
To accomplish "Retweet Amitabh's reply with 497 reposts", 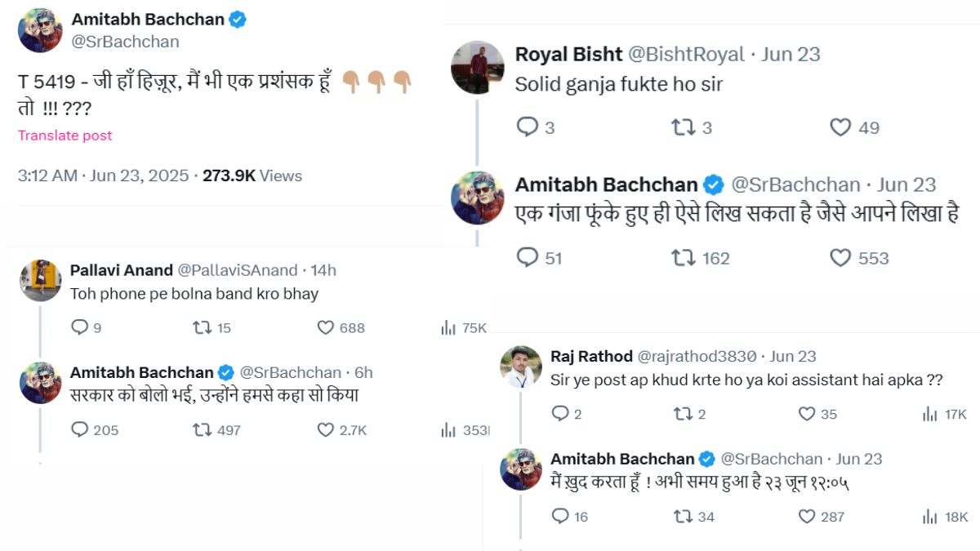I will (202, 429).
